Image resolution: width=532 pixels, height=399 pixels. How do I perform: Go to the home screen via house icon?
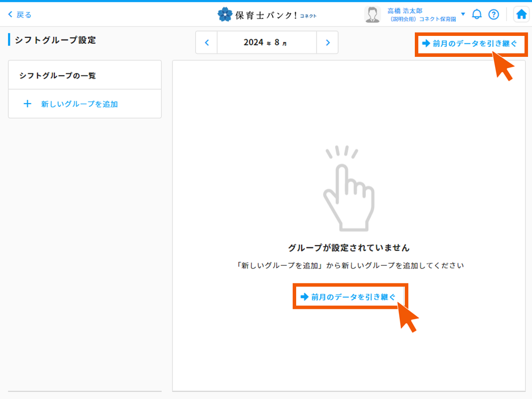[x=521, y=14]
